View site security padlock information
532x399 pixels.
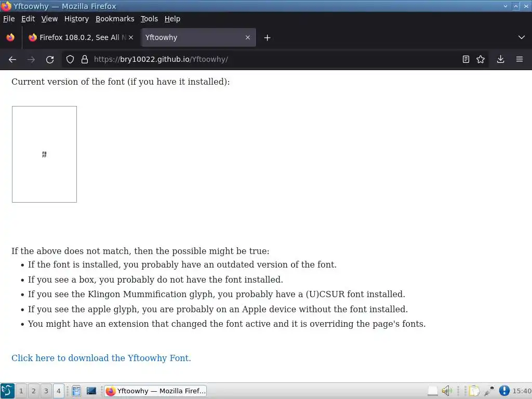click(x=85, y=59)
